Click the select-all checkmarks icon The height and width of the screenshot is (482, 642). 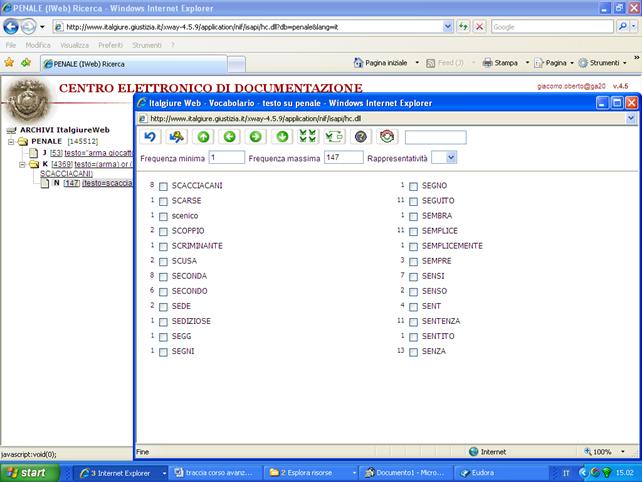point(308,137)
